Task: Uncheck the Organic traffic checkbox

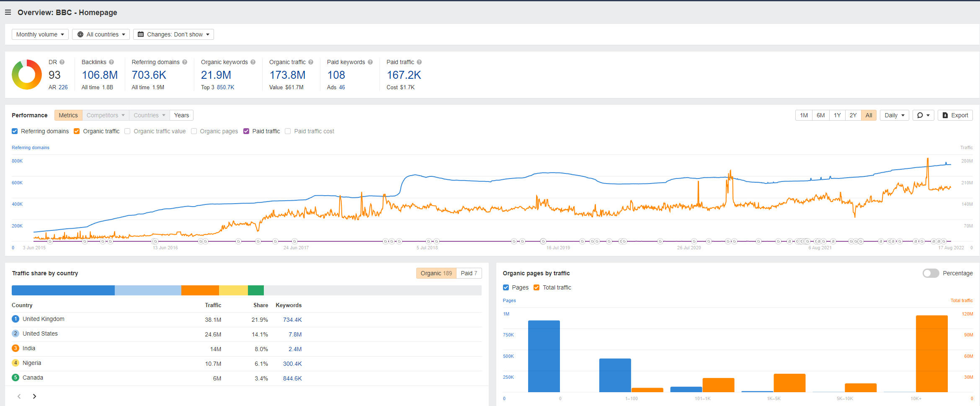Action: pyautogui.click(x=77, y=131)
